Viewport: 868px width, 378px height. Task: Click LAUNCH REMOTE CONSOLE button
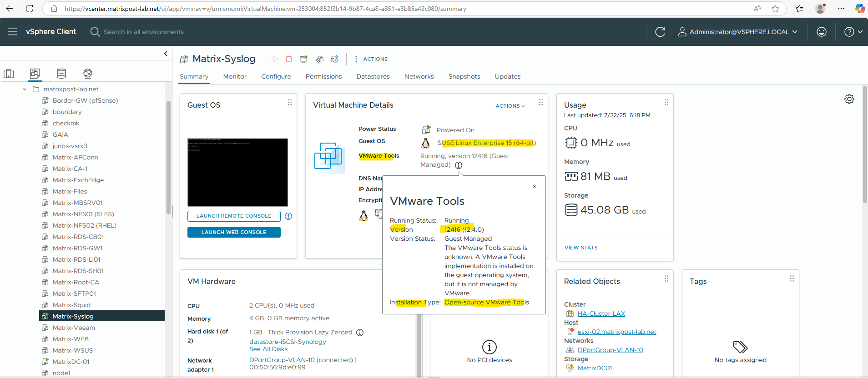(x=234, y=216)
